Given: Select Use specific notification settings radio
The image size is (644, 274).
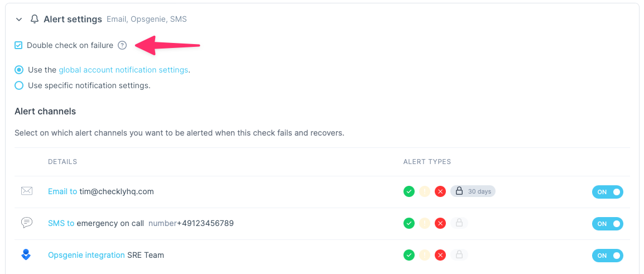Looking at the screenshot, I should [19, 85].
